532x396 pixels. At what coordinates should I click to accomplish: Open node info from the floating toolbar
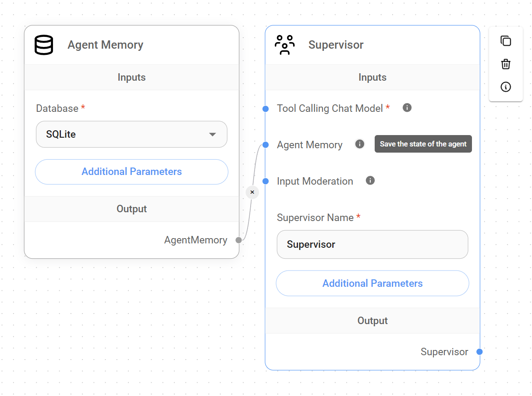pos(506,87)
